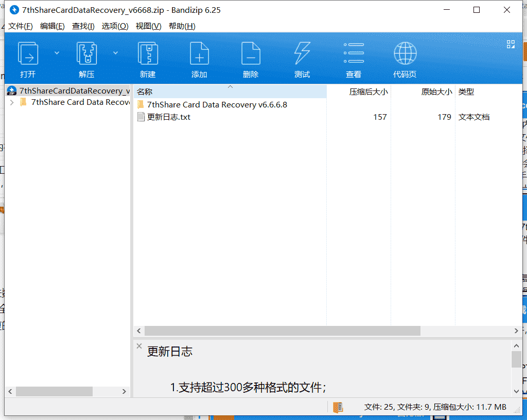527x420 pixels.
Task: Click the 打开 (Open) toolbar icon
Action: [28, 53]
